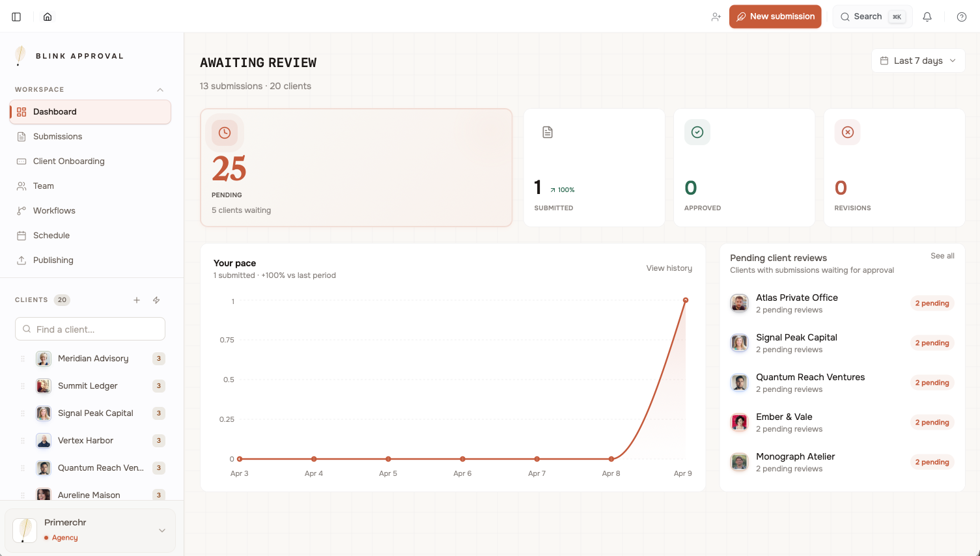980x556 pixels.
Task: Click the View history link
Action: pos(669,268)
